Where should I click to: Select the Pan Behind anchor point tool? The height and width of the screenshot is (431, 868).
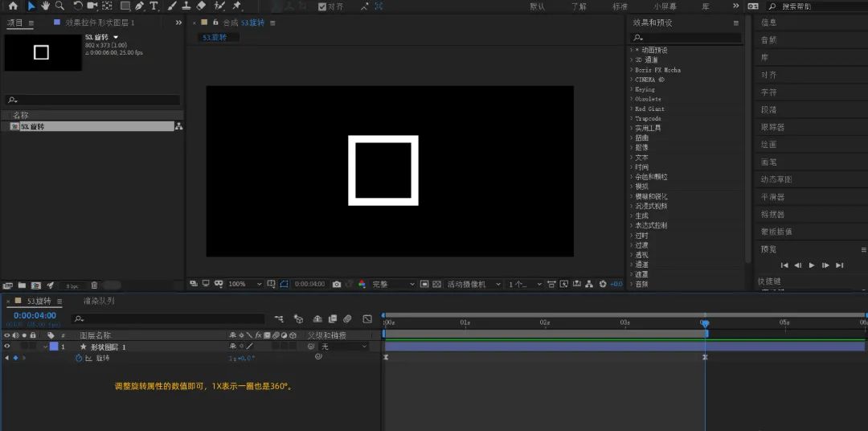pos(108,6)
